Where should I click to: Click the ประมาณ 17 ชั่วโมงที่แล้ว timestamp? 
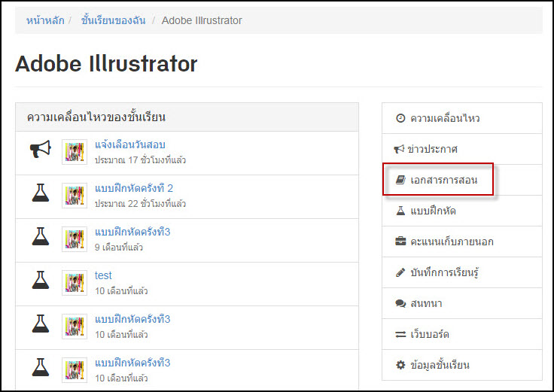pos(140,160)
